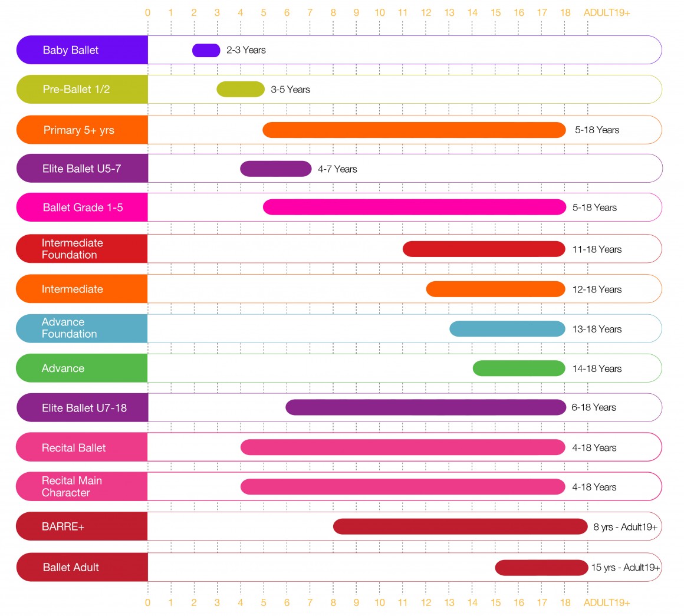Select the Ballet Grade 1-5 label
This screenshot has width=684, height=616.
coord(83,207)
